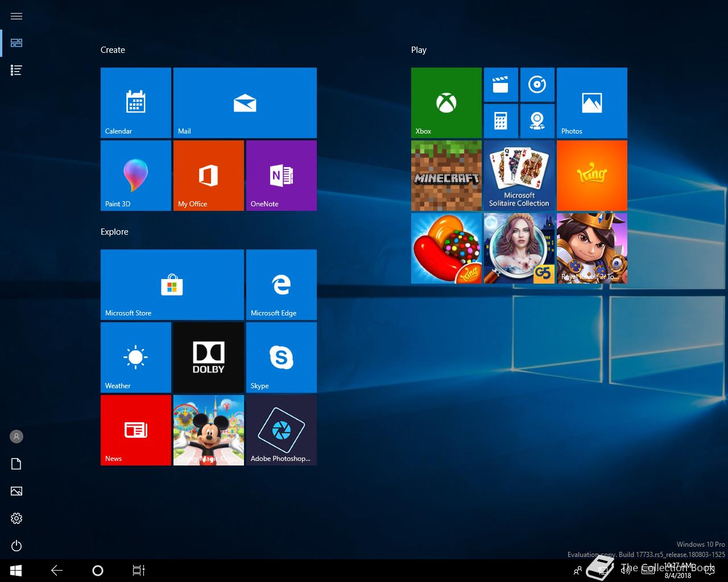Open the small Calculator tile
Screen dimensions: 728x582
pyautogui.click(x=501, y=121)
